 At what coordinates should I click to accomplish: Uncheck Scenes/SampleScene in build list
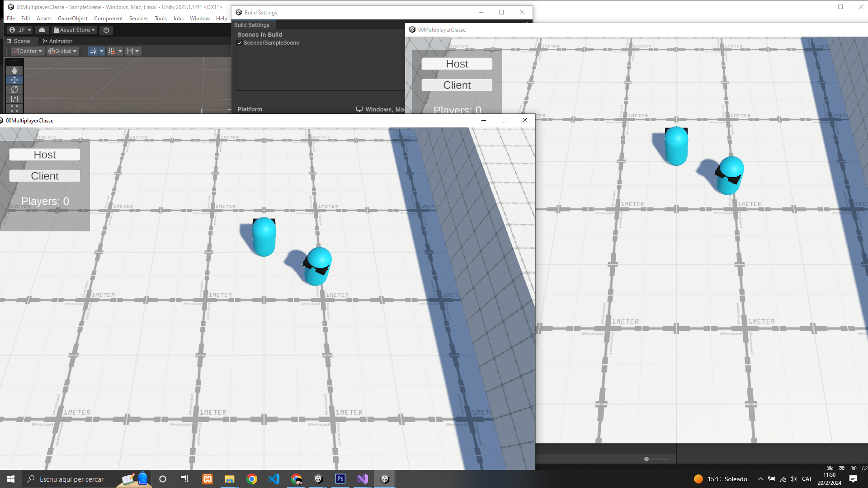[x=240, y=43]
